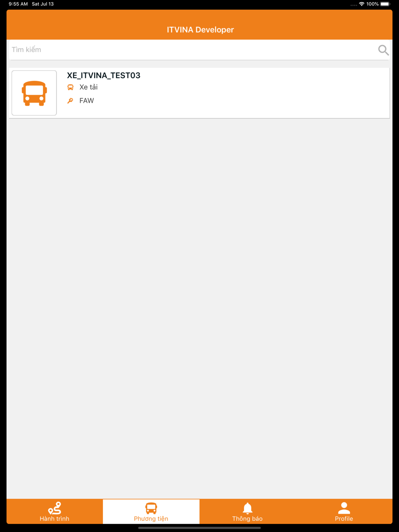Tap the ITVINA Developer header title

tap(200, 30)
